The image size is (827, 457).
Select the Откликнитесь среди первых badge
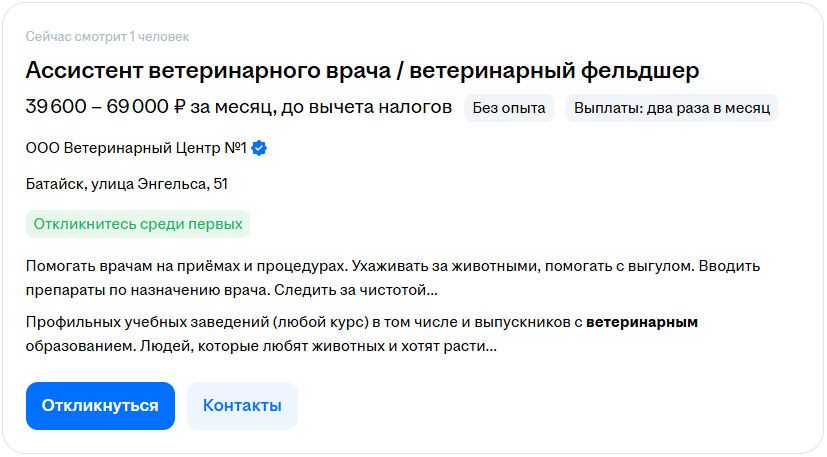pyautogui.click(x=138, y=224)
